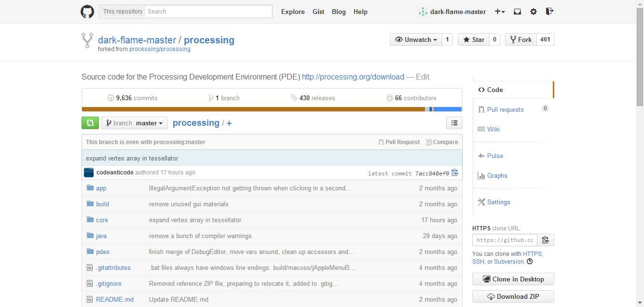Open the Pull Request link
This screenshot has height=307, width=644.
pyautogui.click(x=399, y=142)
